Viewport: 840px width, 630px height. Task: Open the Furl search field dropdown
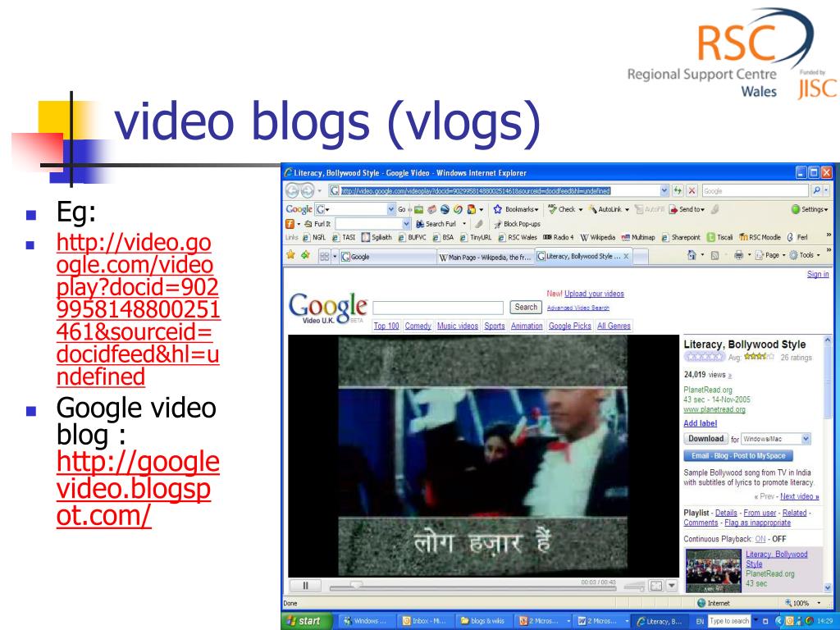point(406,224)
